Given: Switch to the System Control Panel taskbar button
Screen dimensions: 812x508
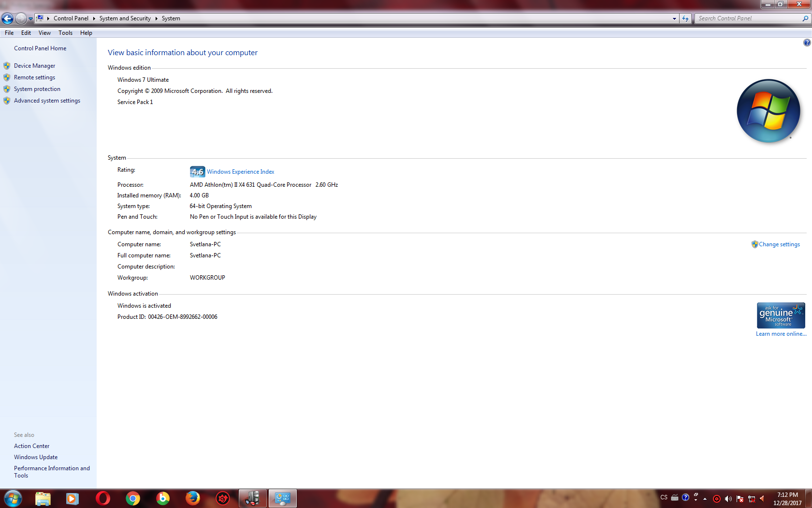Looking at the screenshot, I should (282, 498).
